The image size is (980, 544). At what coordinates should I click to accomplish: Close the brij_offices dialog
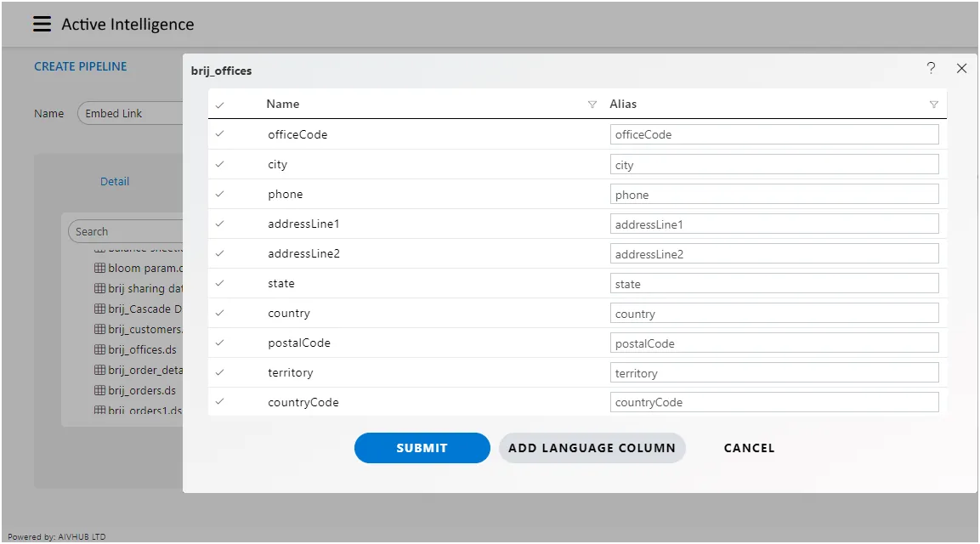tap(961, 68)
